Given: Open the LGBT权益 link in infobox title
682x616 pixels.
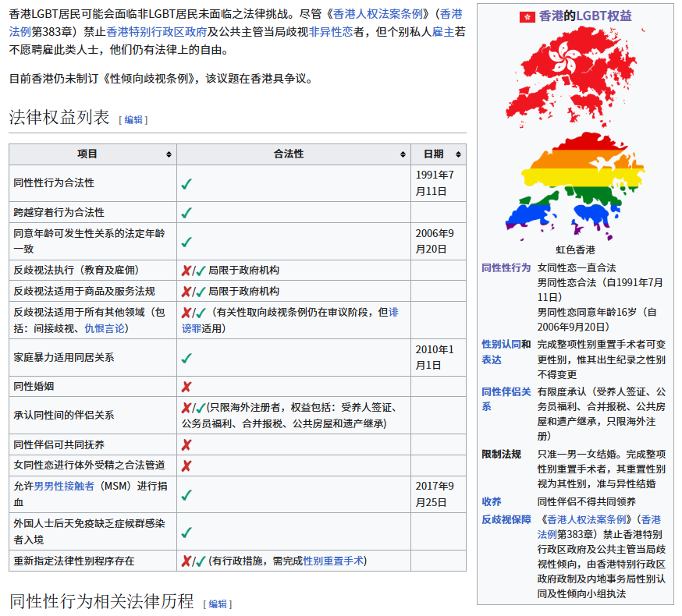Looking at the screenshot, I should coord(604,16).
